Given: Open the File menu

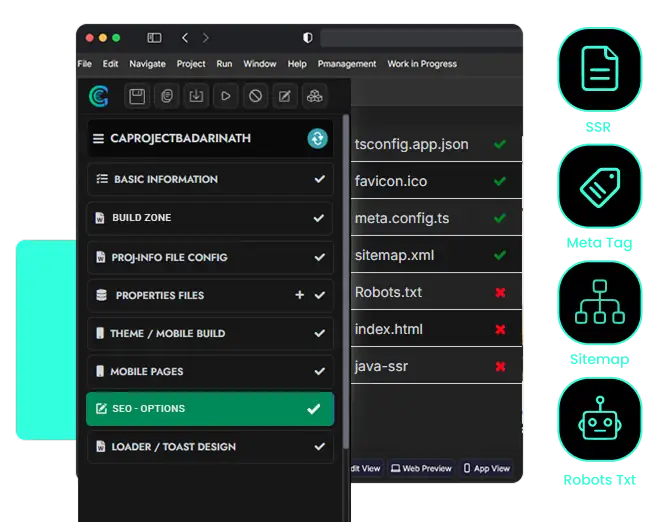Looking at the screenshot, I should (85, 64).
